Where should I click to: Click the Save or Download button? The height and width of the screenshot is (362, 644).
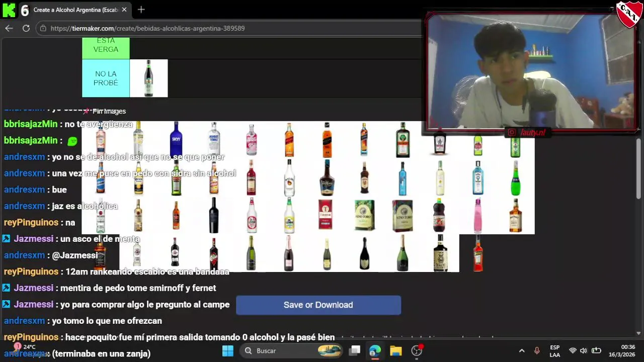pos(318,305)
